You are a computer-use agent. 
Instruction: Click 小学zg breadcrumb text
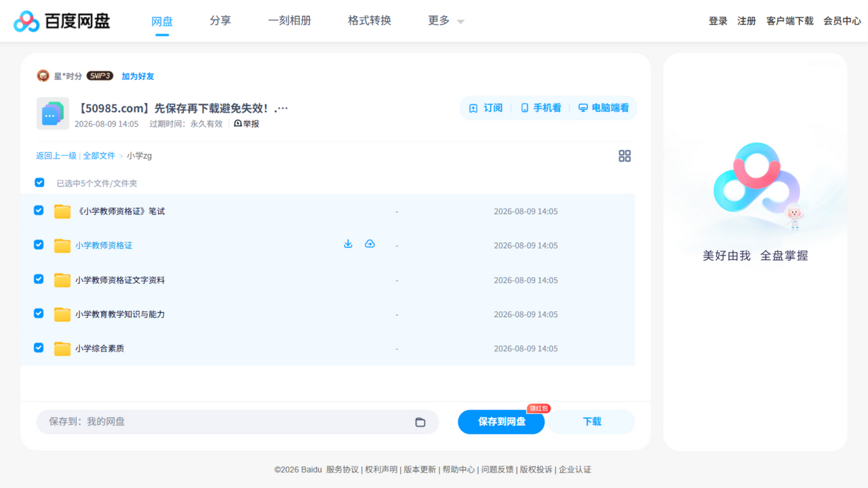(x=139, y=156)
